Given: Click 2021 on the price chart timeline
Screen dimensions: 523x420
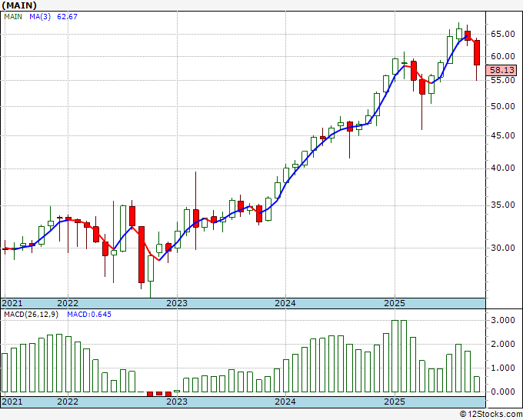Looking at the screenshot, I should pos(12,303).
